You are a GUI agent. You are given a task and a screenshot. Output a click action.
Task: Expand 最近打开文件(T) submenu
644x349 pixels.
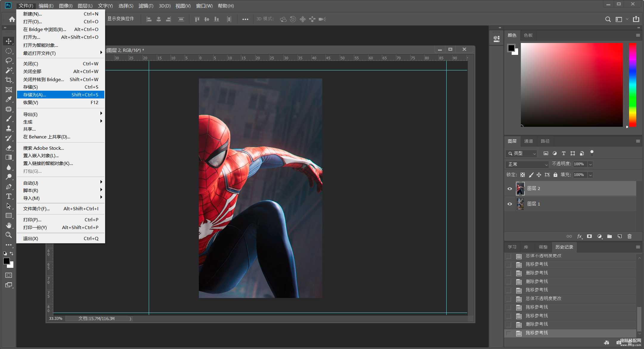click(x=61, y=53)
